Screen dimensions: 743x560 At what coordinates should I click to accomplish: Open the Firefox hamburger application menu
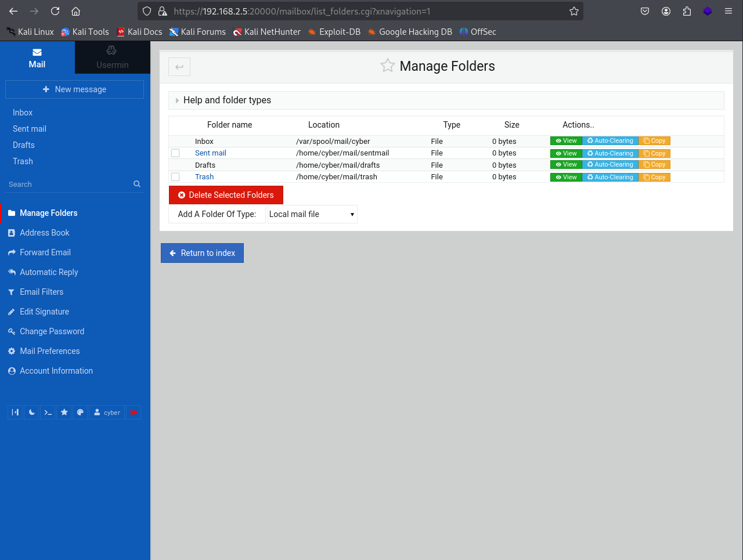pyautogui.click(x=728, y=11)
